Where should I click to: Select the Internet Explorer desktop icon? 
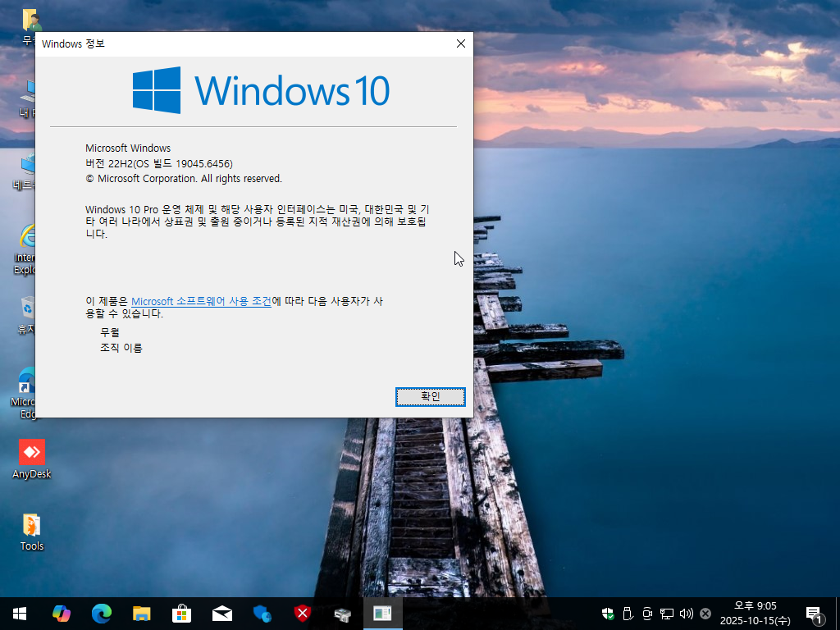pyautogui.click(x=25, y=249)
